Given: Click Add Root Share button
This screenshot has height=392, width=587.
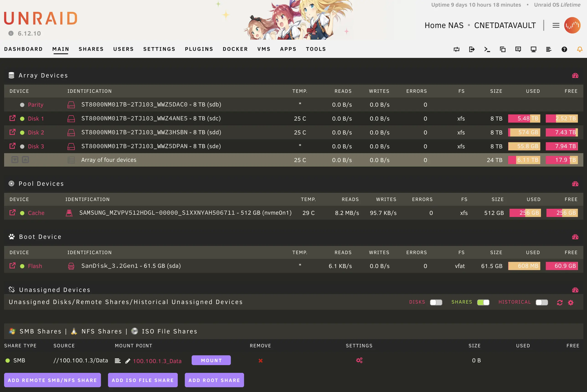Looking at the screenshot, I should pyautogui.click(x=214, y=380).
